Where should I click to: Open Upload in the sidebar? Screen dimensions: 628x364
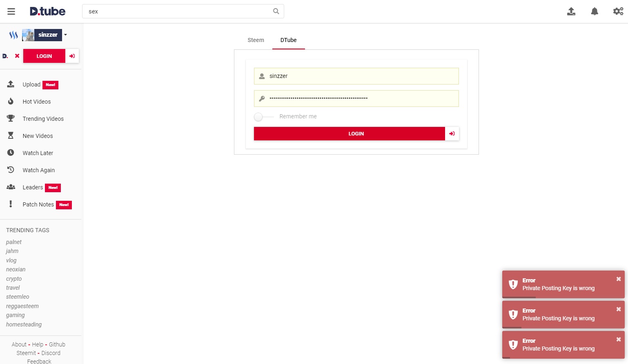tap(31, 84)
